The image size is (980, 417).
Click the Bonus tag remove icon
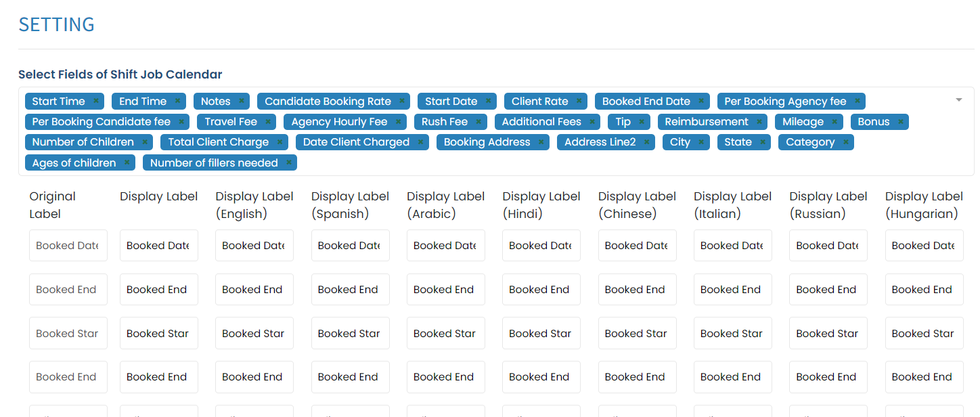click(901, 122)
